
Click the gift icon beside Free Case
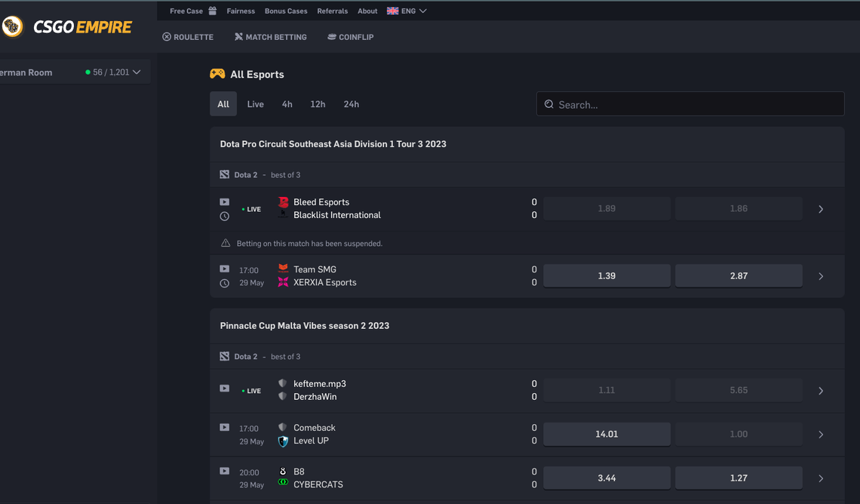(x=212, y=11)
